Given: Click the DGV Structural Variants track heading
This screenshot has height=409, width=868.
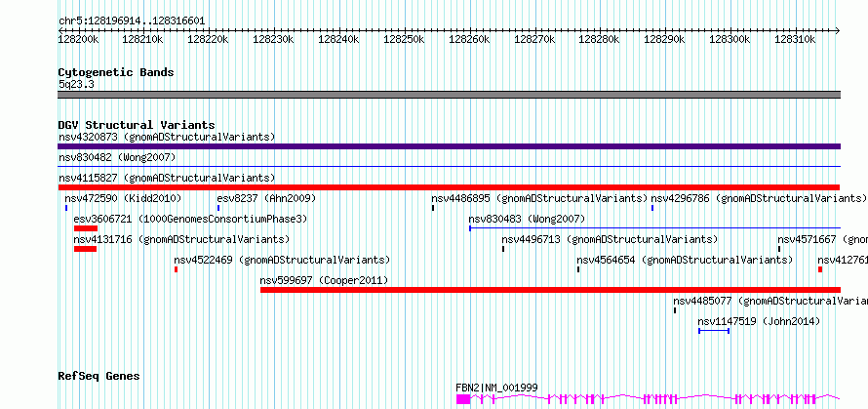Looking at the screenshot, I should (x=137, y=125).
